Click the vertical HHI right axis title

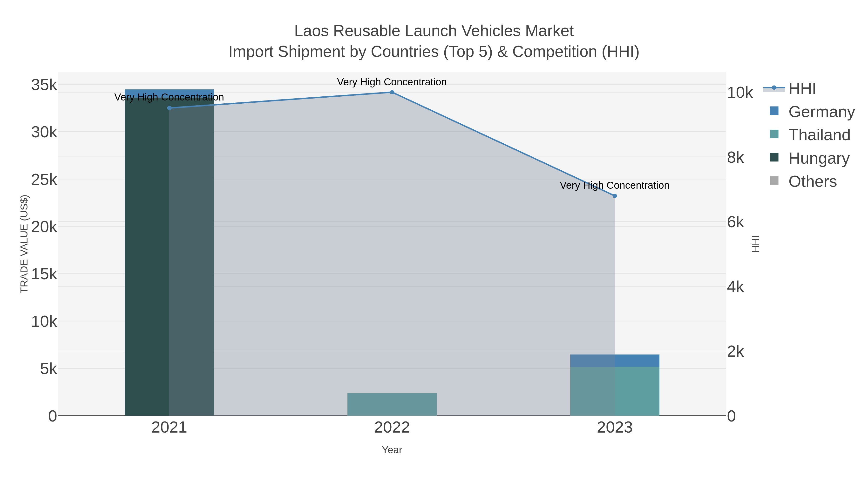point(755,244)
